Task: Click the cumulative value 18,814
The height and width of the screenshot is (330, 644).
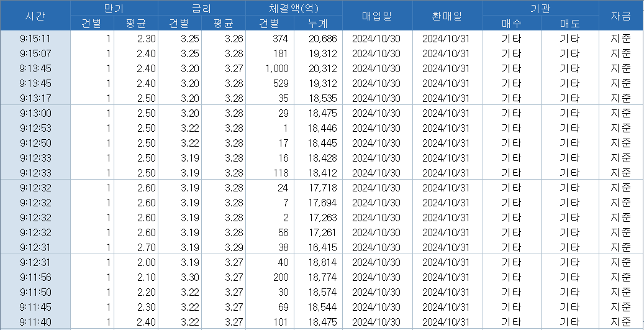Action: point(322,262)
